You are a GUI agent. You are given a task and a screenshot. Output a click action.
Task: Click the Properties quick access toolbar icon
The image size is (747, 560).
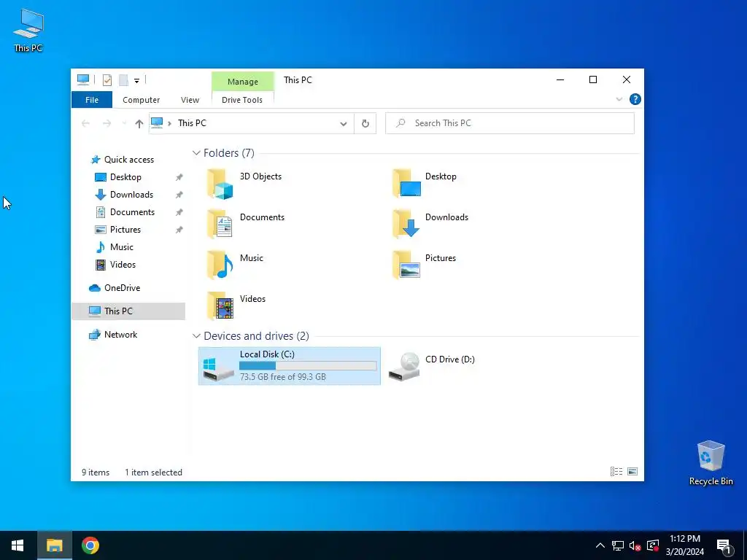click(107, 80)
